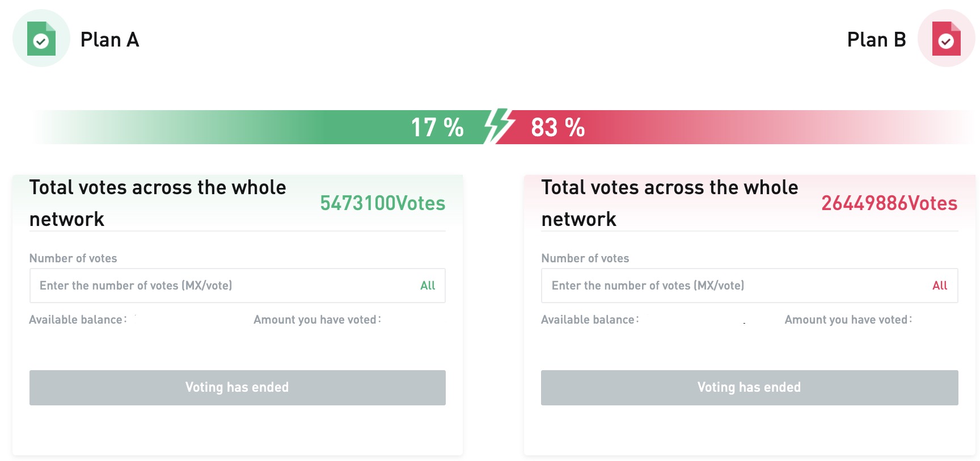Image resolution: width=980 pixels, height=461 pixels.
Task: Click the green 17 % bar segment
Action: 261,127
